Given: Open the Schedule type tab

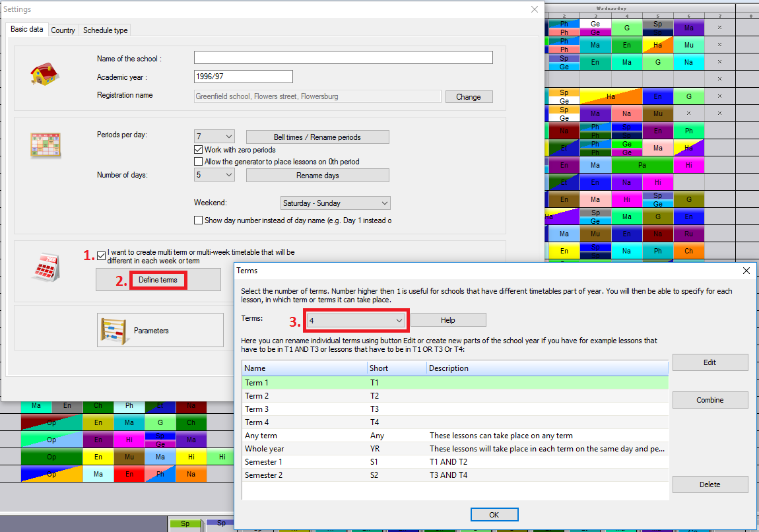Looking at the screenshot, I should (x=106, y=30).
